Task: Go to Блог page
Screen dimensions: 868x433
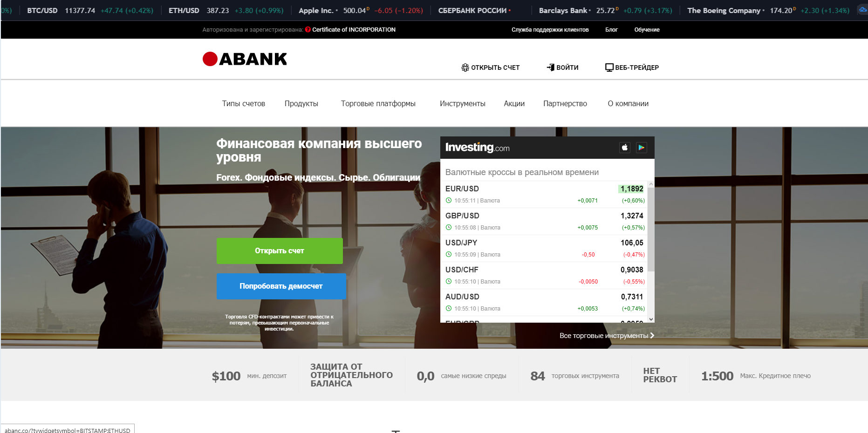Action: [611, 30]
